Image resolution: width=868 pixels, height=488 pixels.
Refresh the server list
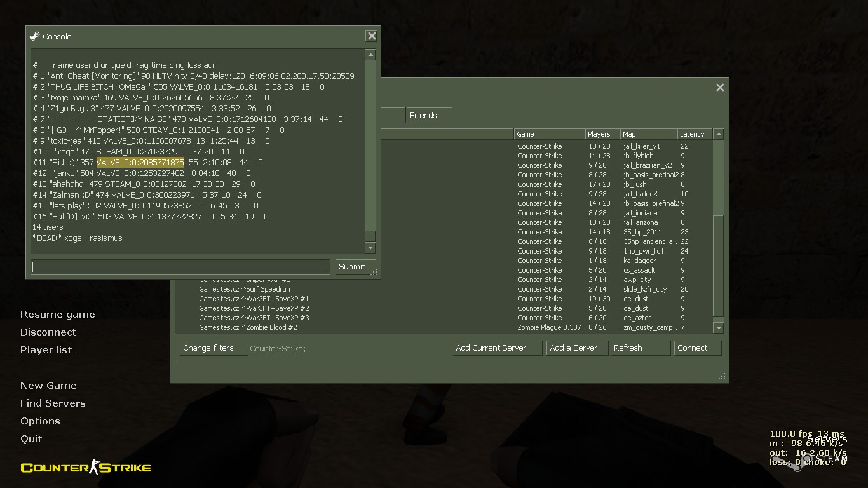pyautogui.click(x=640, y=348)
